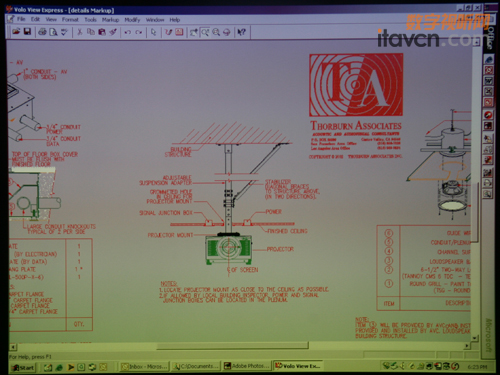Undo the last action via toolbar

(127, 32)
